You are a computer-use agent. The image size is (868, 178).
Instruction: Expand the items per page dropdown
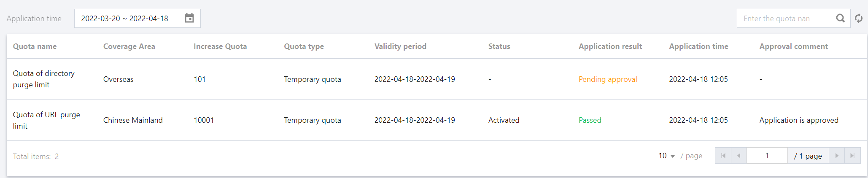click(x=667, y=156)
